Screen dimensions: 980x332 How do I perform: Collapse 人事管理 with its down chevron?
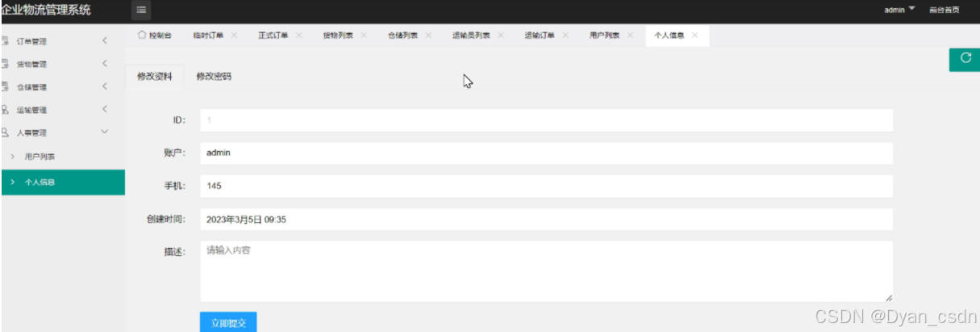point(104,132)
